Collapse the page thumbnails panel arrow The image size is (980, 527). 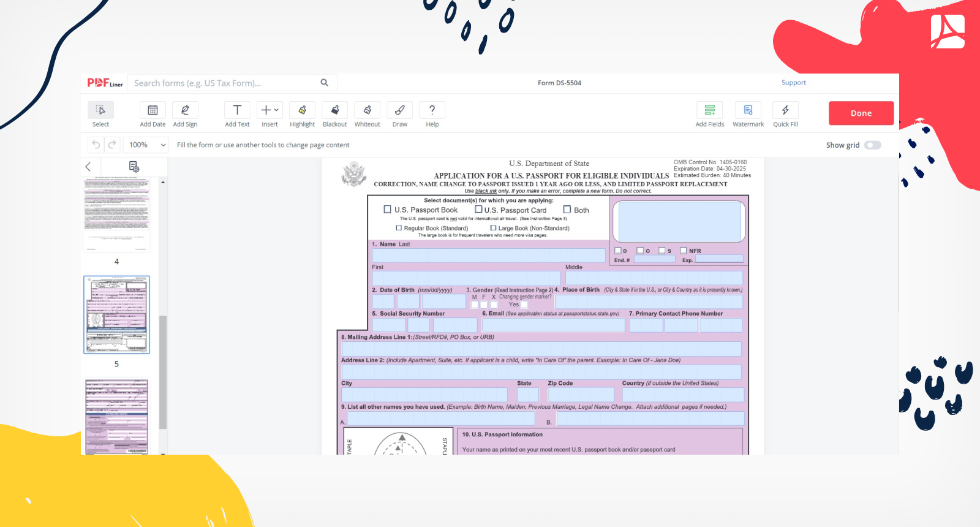88,167
